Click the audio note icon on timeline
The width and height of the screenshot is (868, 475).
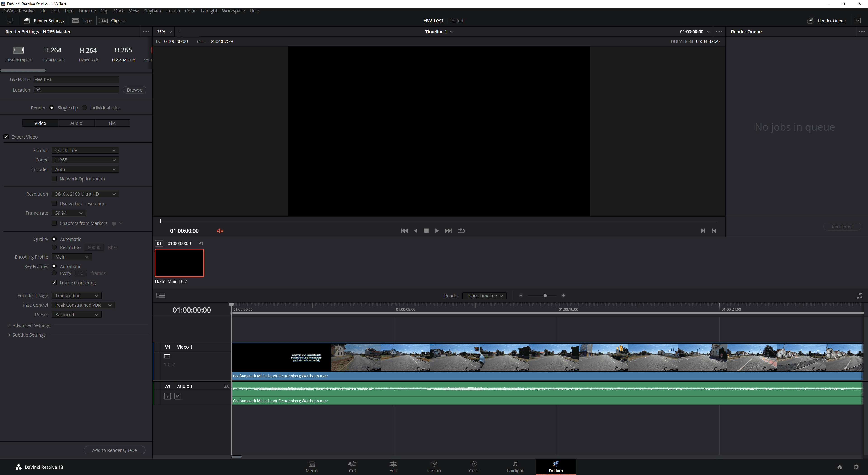(860, 296)
